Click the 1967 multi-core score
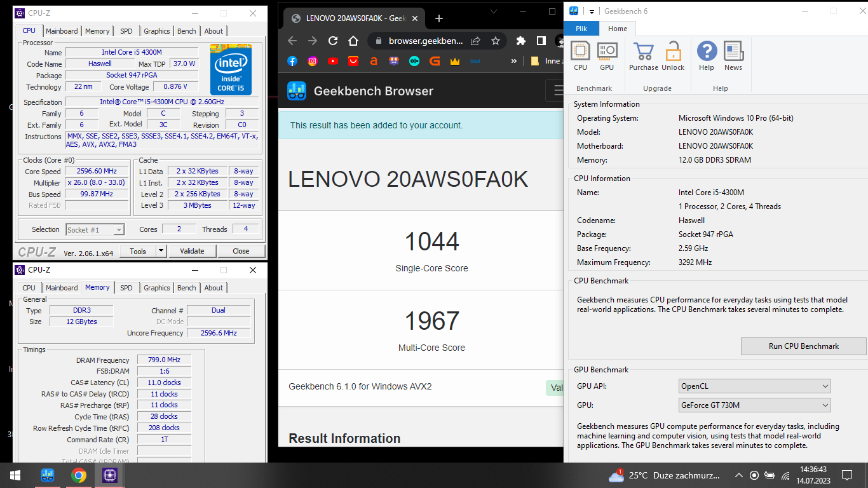This screenshot has width=868, height=488. [x=432, y=320]
